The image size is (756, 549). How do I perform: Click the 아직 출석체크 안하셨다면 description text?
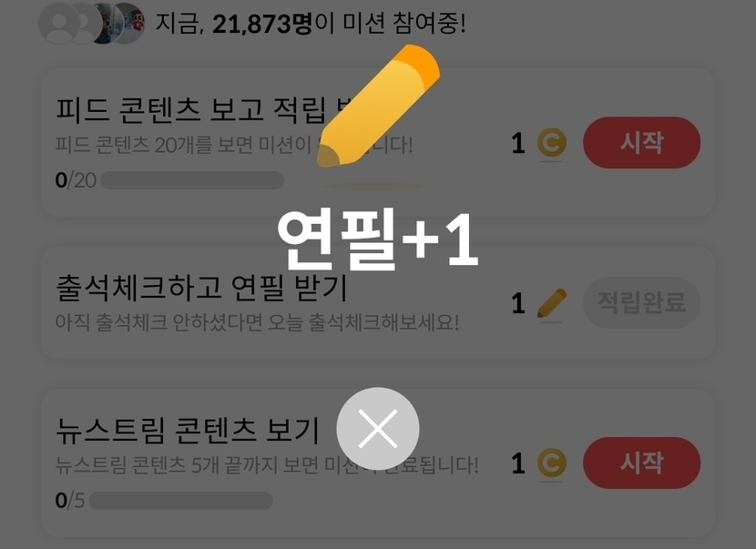click(257, 322)
